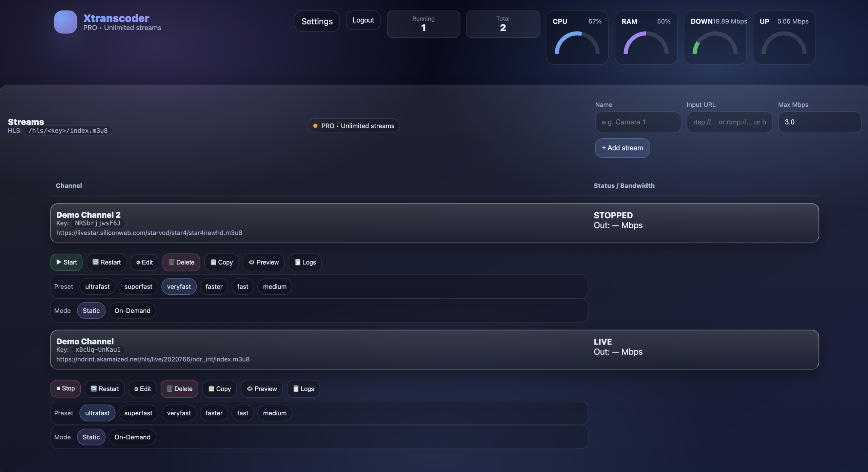Click the Input URL field

[x=729, y=122]
